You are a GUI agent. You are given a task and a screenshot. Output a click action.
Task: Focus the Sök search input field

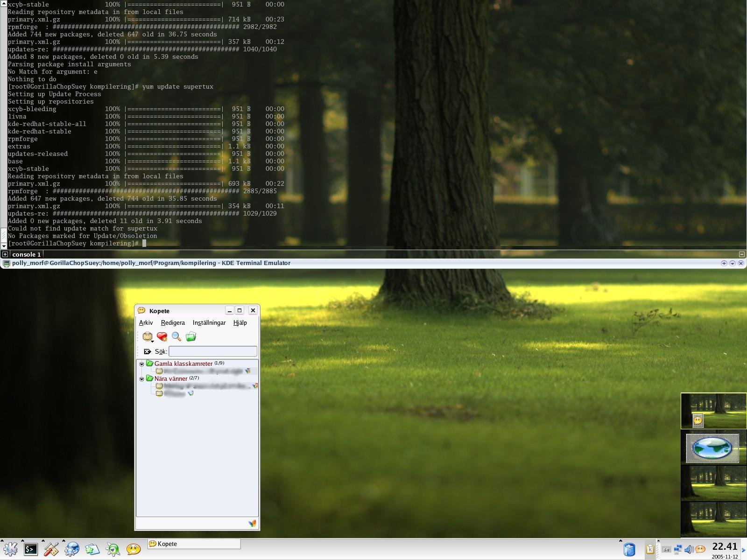213,351
